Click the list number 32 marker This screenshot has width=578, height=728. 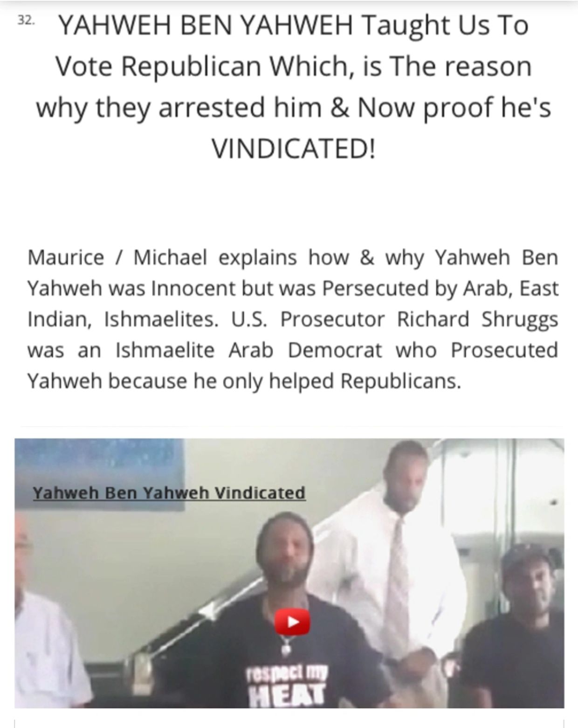point(26,21)
